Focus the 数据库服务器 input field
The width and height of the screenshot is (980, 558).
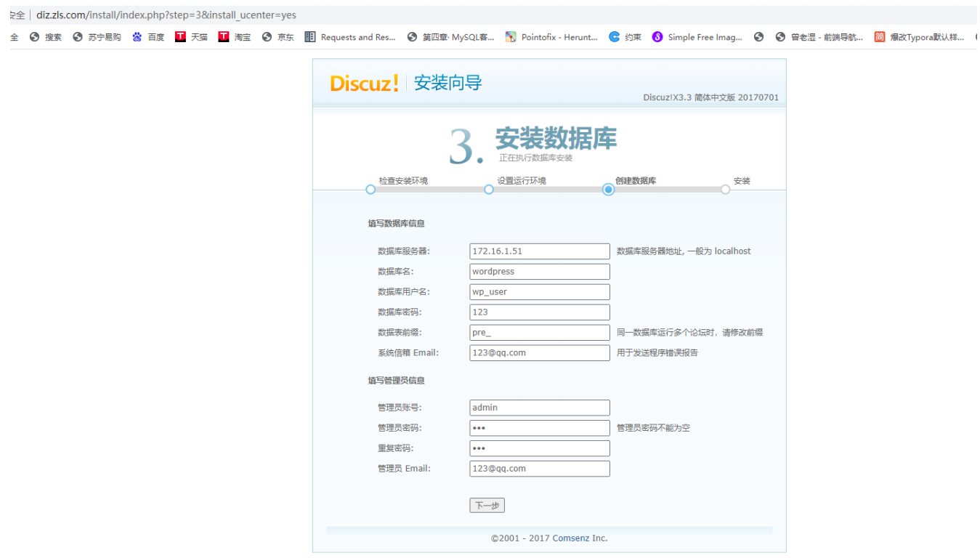click(540, 251)
